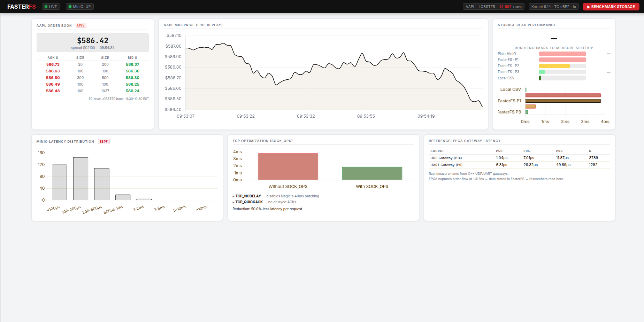Select the 586.24 bid price

click(x=132, y=91)
